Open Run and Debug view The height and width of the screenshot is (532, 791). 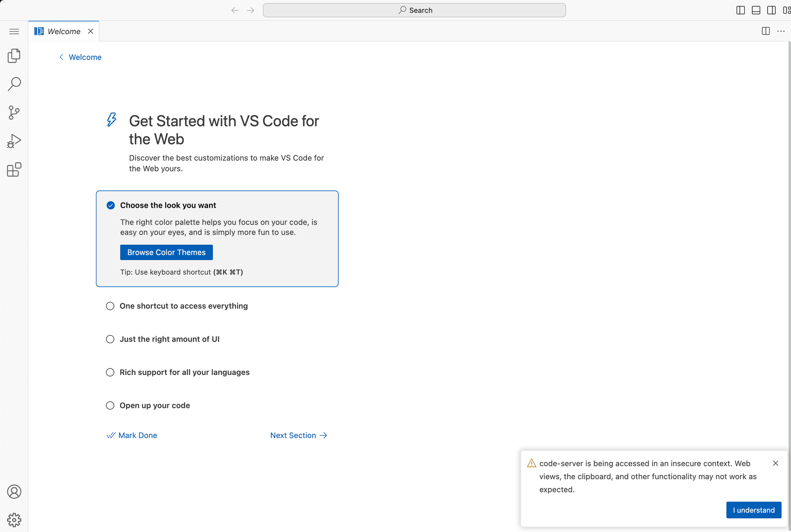click(14, 141)
